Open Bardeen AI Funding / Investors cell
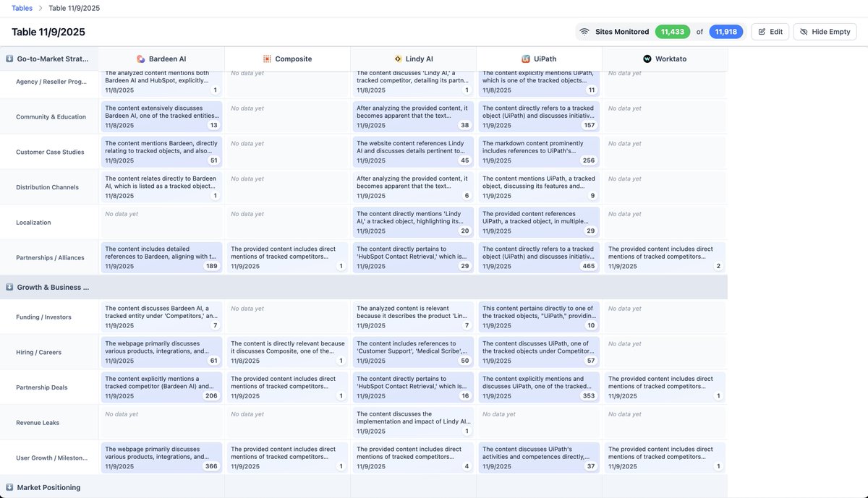Image resolution: width=868 pixels, height=498 pixels. [161, 317]
